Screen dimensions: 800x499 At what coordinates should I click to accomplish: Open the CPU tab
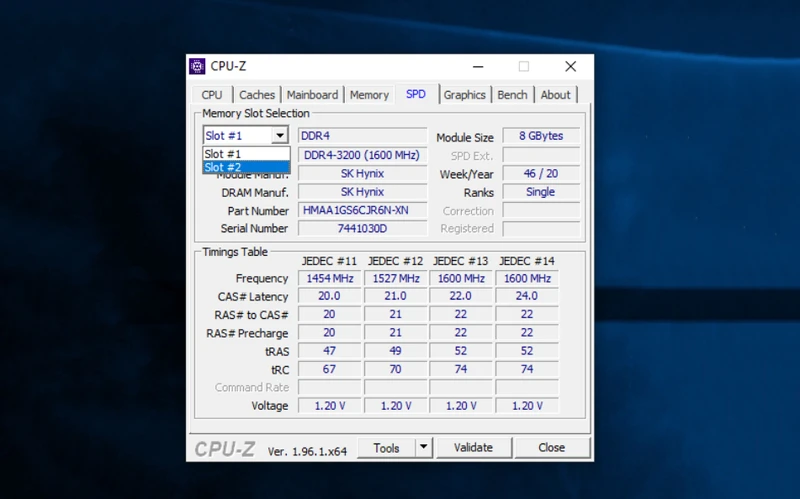[x=212, y=95]
